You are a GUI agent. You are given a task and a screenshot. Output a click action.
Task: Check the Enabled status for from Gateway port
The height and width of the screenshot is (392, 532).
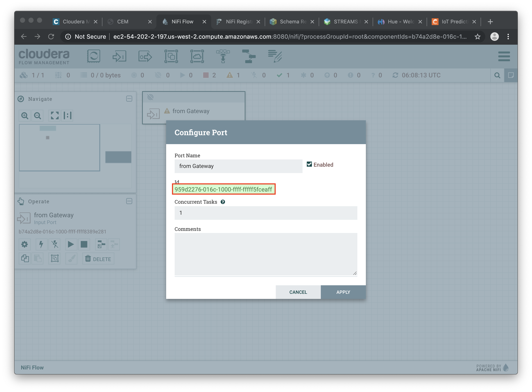(309, 164)
